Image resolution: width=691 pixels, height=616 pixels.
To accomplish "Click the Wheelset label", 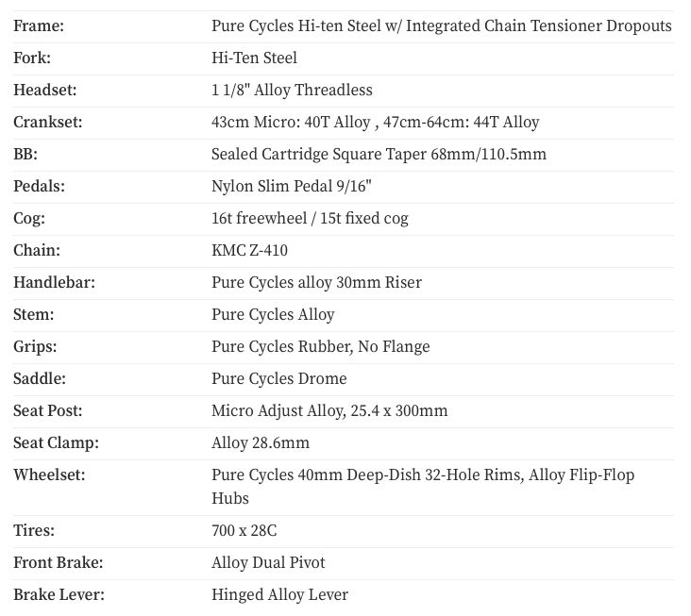I will pyautogui.click(x=49, y=474).
